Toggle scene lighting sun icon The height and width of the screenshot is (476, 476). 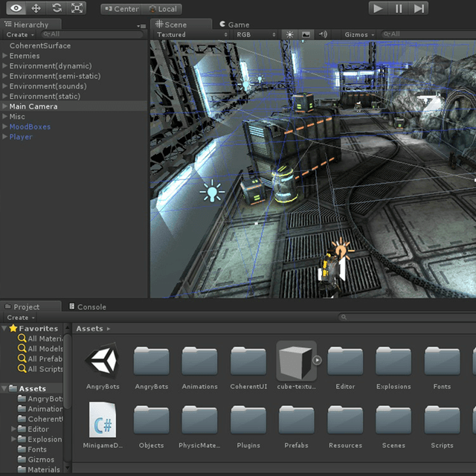pos(289,34)
